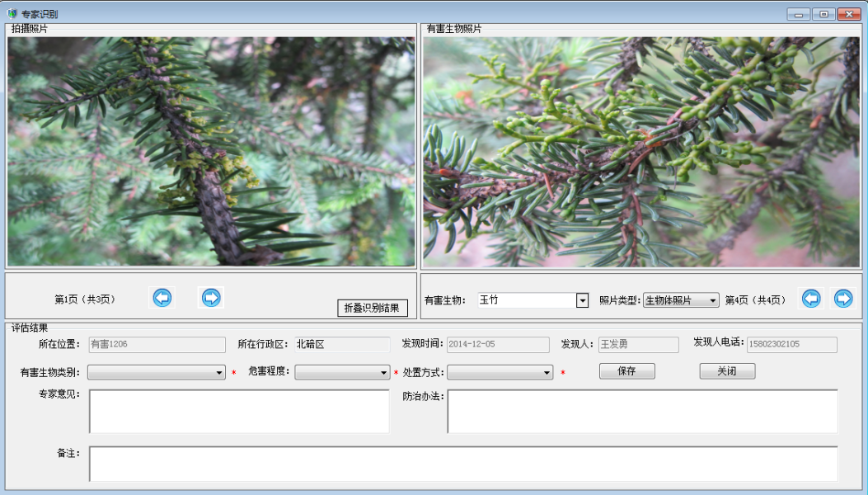Go to the previous 有害生物照片 page
The image size is (868, 495).
pyautogui.click(x=810, y=299)
